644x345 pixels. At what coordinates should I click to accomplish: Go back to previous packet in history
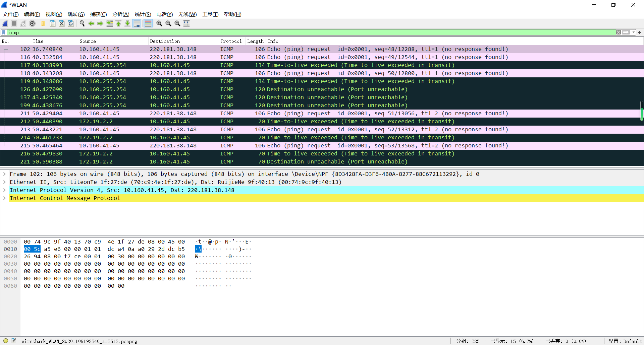pos(91,23)
